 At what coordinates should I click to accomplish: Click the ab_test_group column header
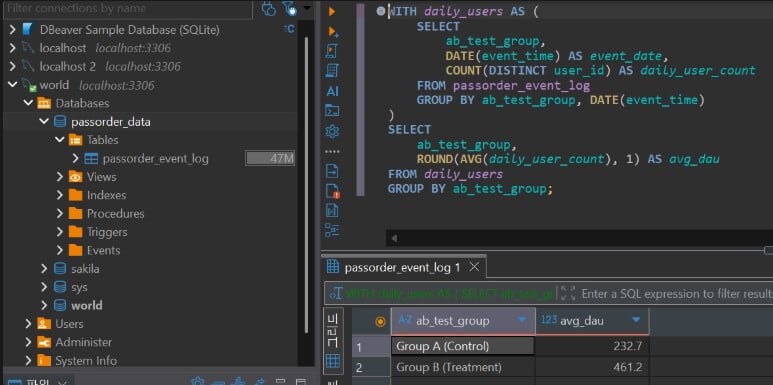[x=463, y=321]
